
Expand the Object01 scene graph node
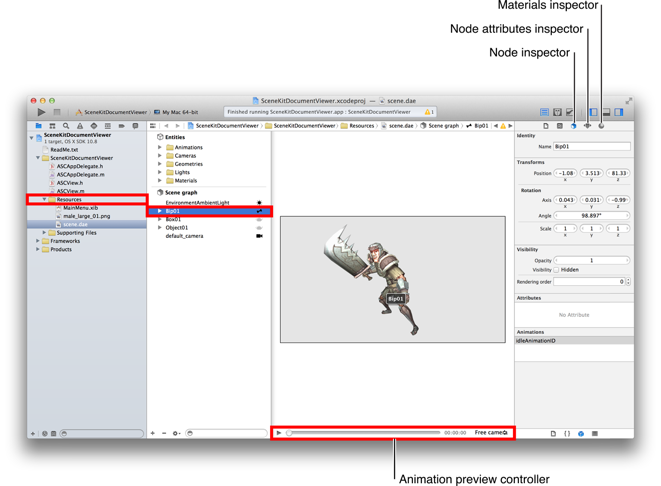(x=160, y=228)
